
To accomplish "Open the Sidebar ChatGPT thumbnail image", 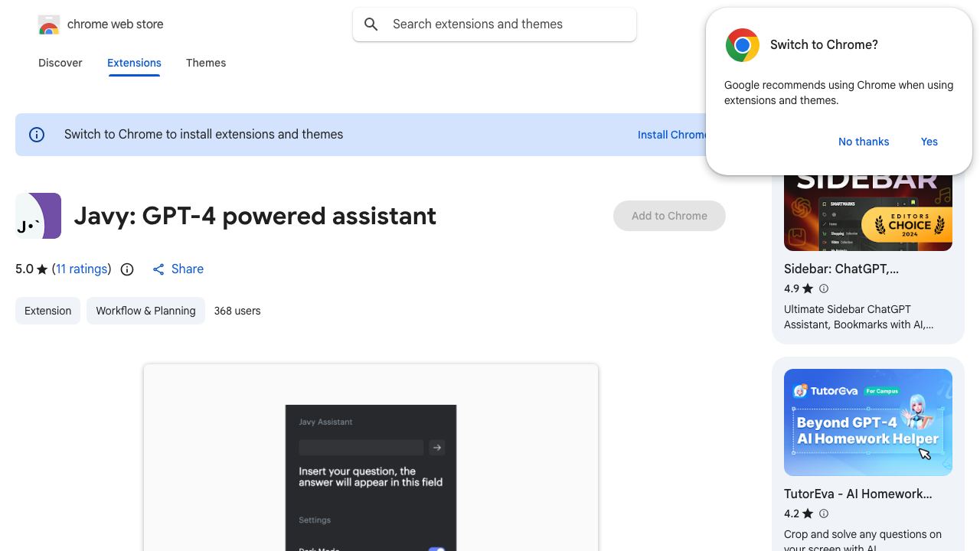I will (868, 213).
